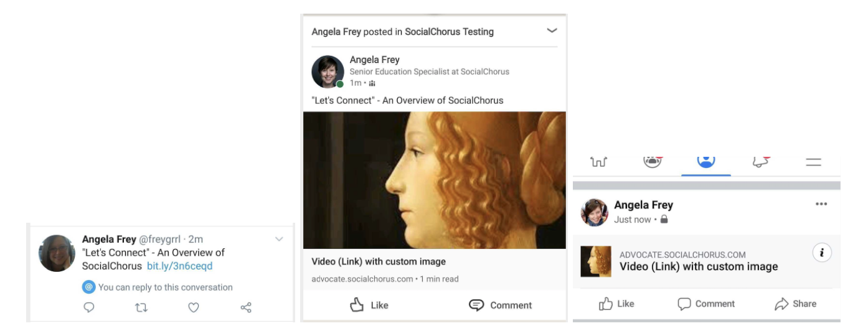Screen dimensions: 868x336
Task: Click 'Senior Education Specialist at SocialChorus' subtitle
Action: coord(430,72)
